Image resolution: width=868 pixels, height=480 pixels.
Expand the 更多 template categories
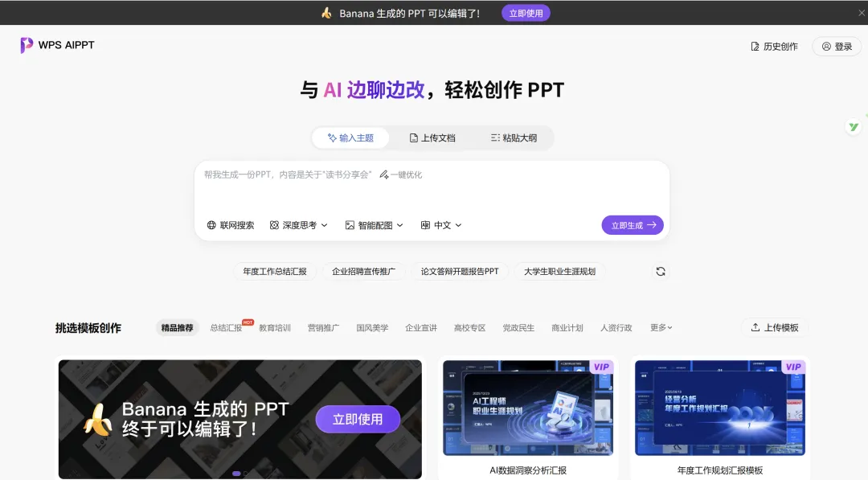(x=661, y=328)
